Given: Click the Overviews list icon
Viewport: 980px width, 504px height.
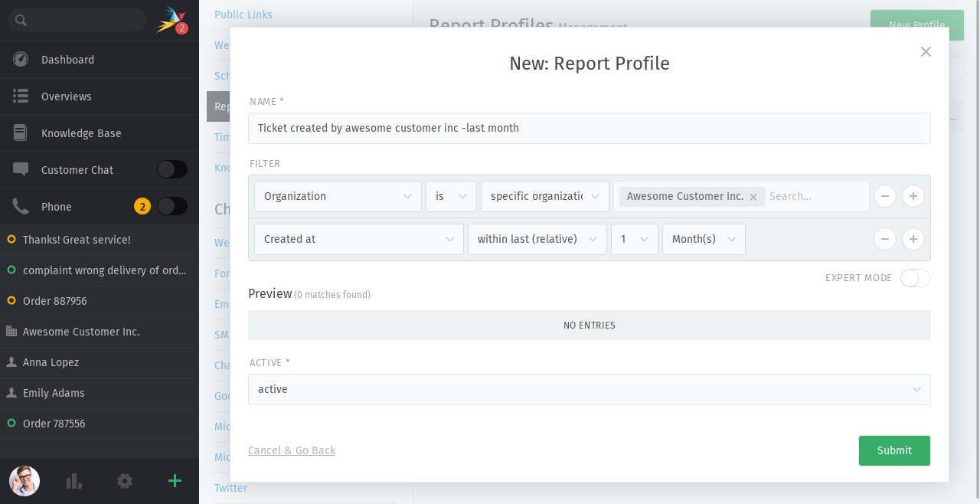Looking at the screenshot, I should 21,97.
